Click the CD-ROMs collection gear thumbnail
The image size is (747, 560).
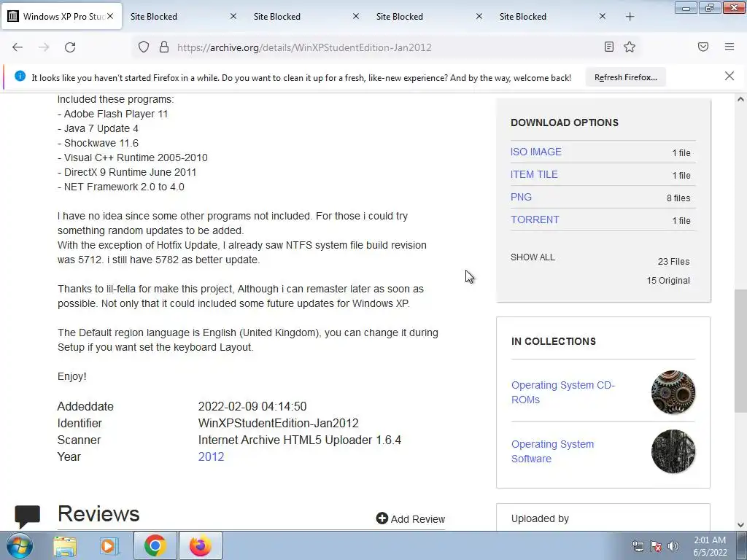point(673,392)
